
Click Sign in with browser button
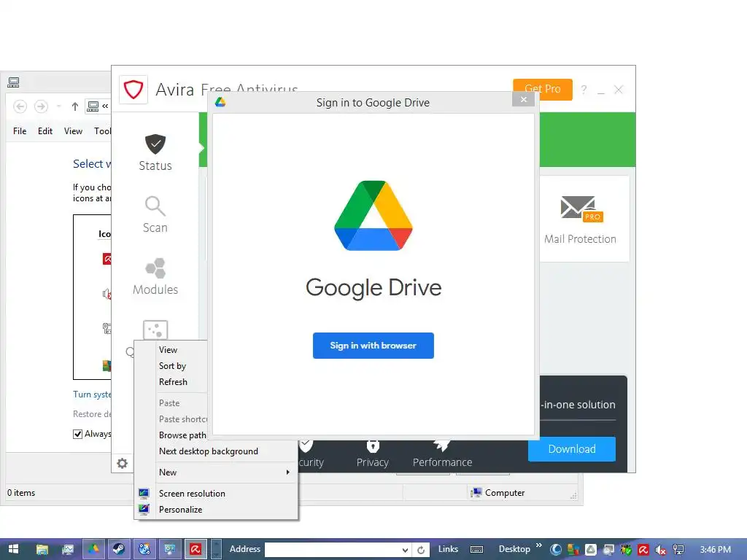click(x=373, y=345)
